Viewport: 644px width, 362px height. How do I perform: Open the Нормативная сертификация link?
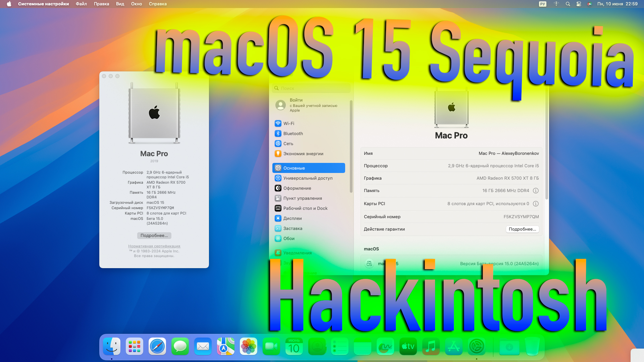pyautogui.click(x=154, y=246)
